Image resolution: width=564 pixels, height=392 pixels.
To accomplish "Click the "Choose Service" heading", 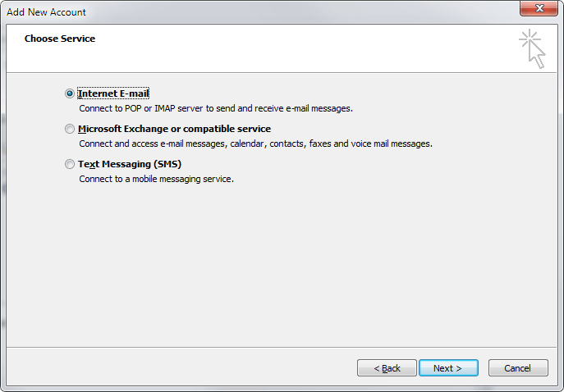I will 59,39.
